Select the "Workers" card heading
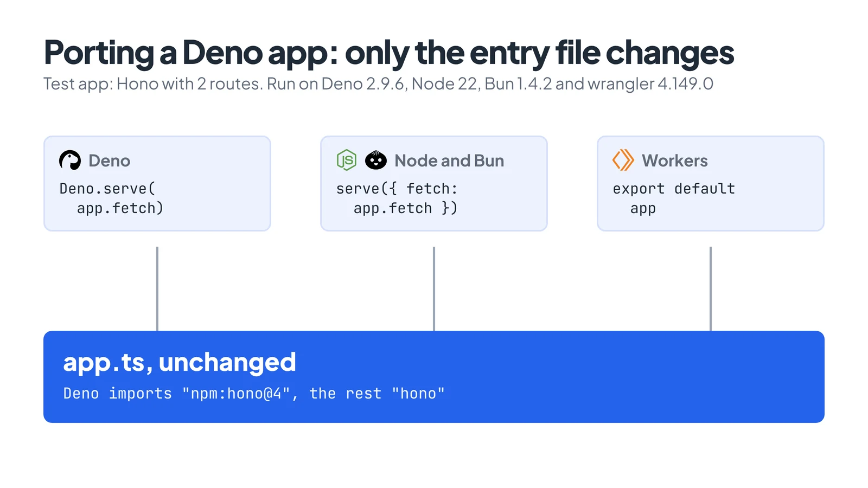Screen dimensions: 868x488 pyautogui.click(x=675, y=161)
